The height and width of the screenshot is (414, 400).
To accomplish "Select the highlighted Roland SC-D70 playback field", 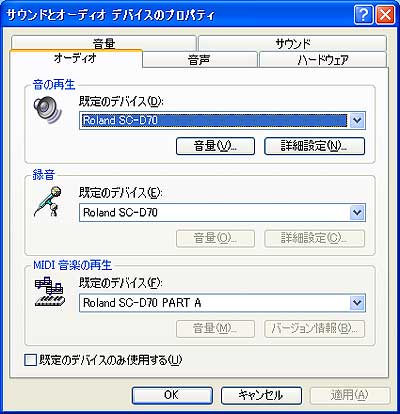I will 214,120.
